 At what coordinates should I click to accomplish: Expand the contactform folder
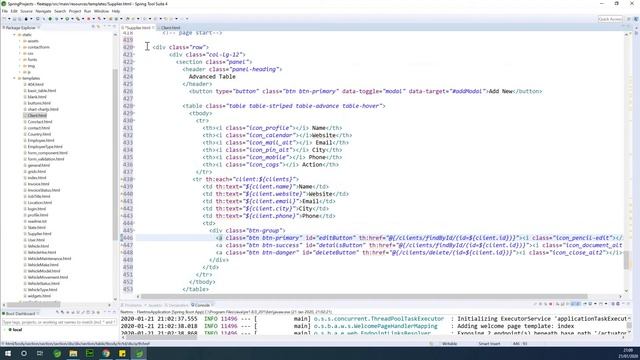point(20,47)
